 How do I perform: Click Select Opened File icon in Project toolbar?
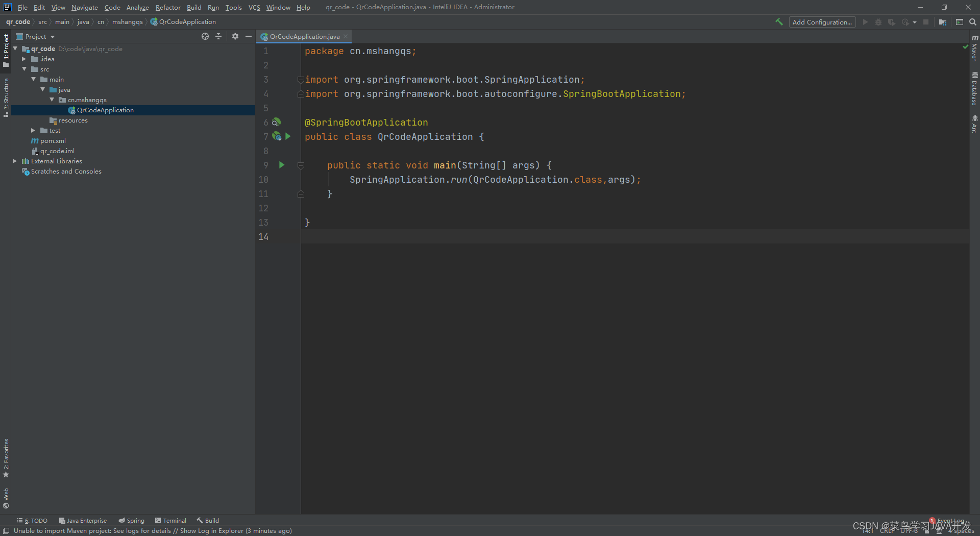[205, 36]
